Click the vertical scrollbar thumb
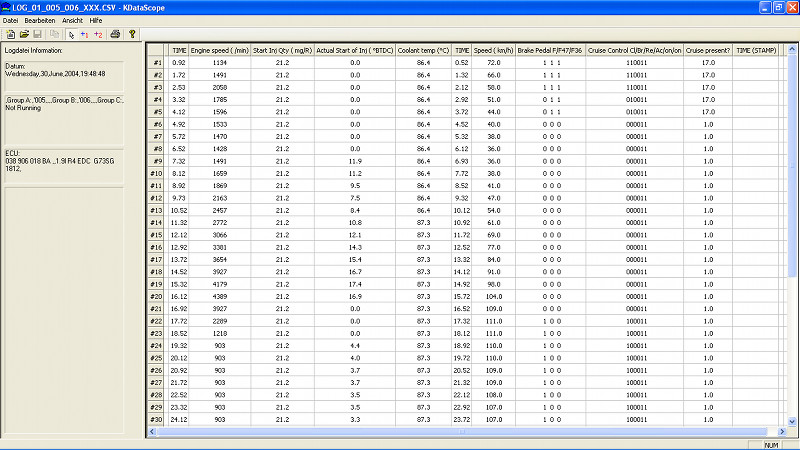 [x=792, y=166]
